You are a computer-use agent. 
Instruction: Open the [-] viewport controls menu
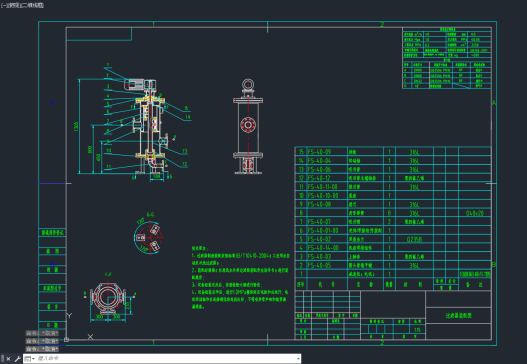point(3,5)
